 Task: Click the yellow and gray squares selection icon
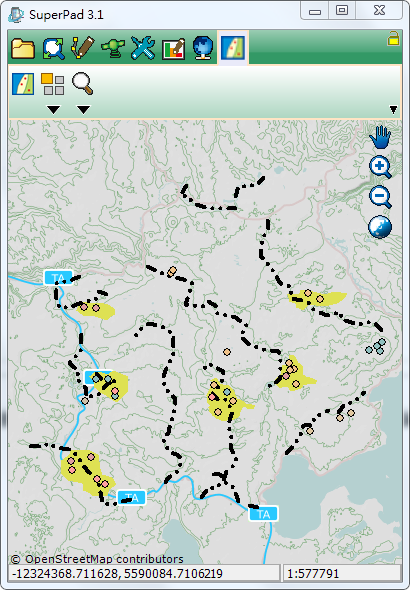[x=53, y=84]
